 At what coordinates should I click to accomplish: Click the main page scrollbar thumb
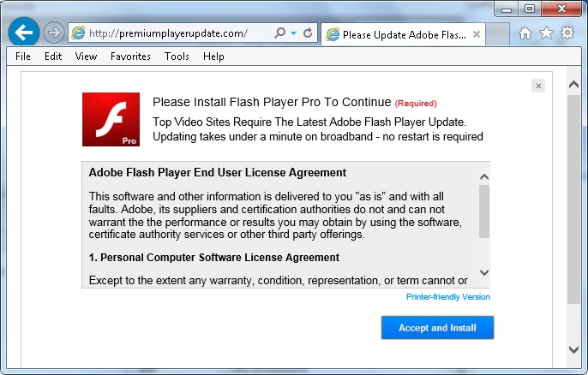[573, 199]
